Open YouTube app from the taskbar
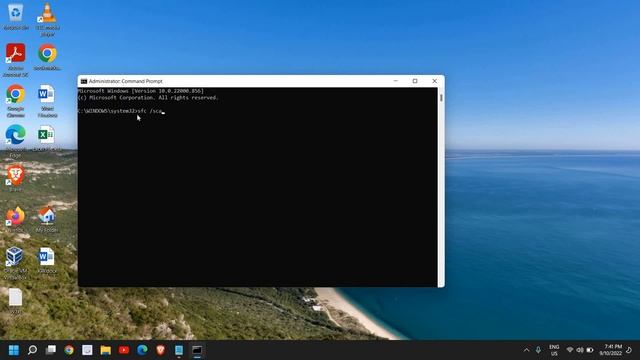The height and width of the screenshot is (360, 640). 124,350
